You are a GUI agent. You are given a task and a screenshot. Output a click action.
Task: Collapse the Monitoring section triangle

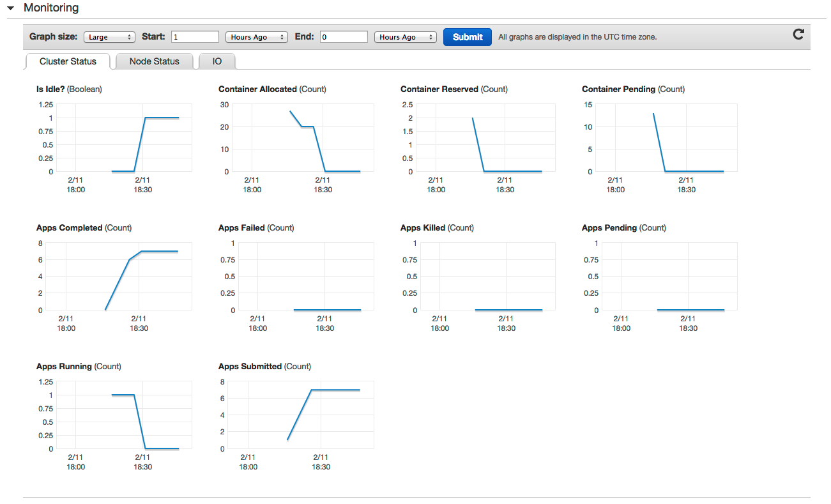pyautogui.click(x=11, y=8)
